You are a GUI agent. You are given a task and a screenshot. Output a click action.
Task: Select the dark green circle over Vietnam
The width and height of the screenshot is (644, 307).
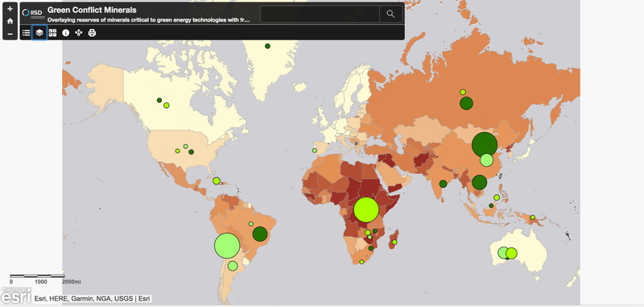(x=479, y=182)
